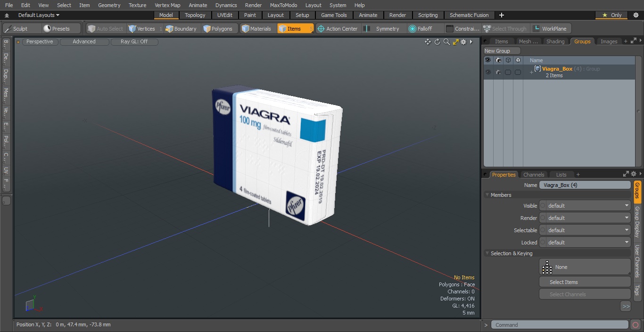Toggle second checkbox in Viagra_Box row
Image resolution: width=644 pixels, height=332 pixels.
pyautogui.click(x=518, y=72)
